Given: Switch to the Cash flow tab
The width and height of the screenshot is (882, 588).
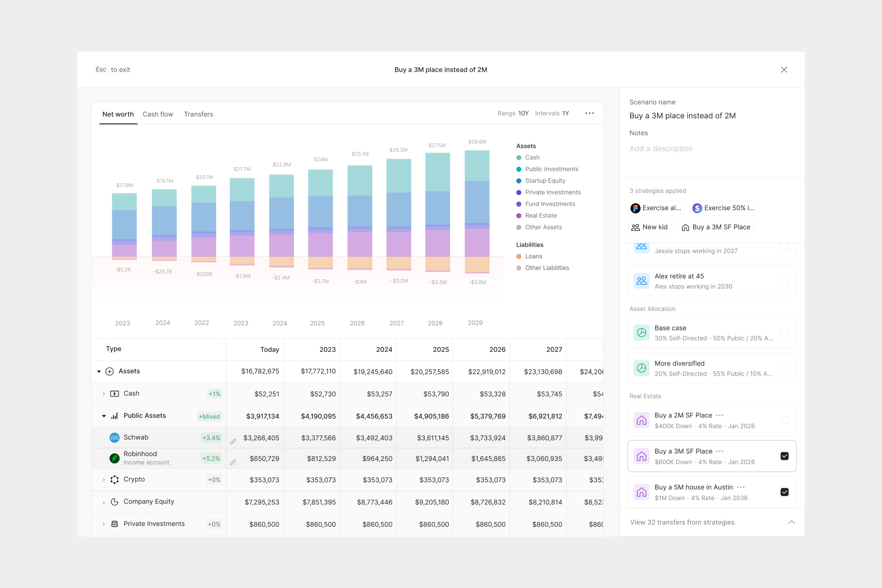Looking at the screenshot, I should [x=158, y=114].
